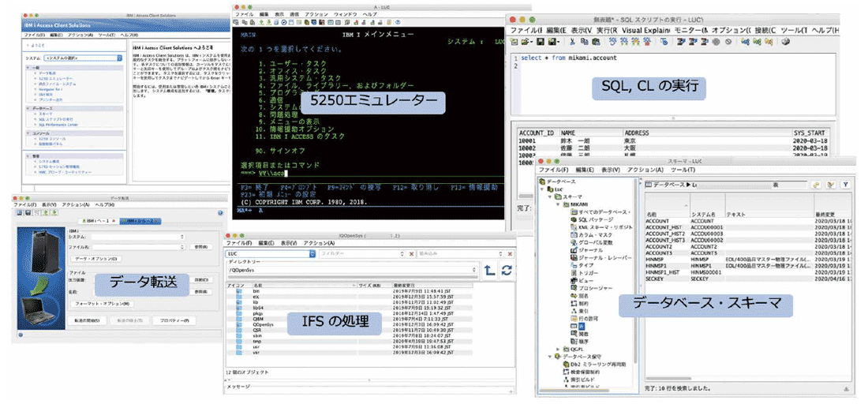868x404 pixels.
Task: Click the 詳細 button beside 出力装置
Action: pos(201,280)
